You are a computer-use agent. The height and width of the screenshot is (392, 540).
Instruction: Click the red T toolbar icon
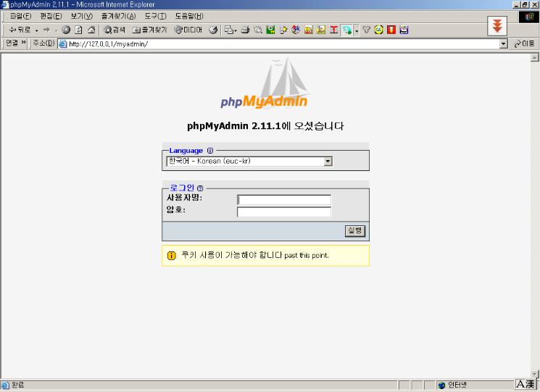click(x=333, y=30)
